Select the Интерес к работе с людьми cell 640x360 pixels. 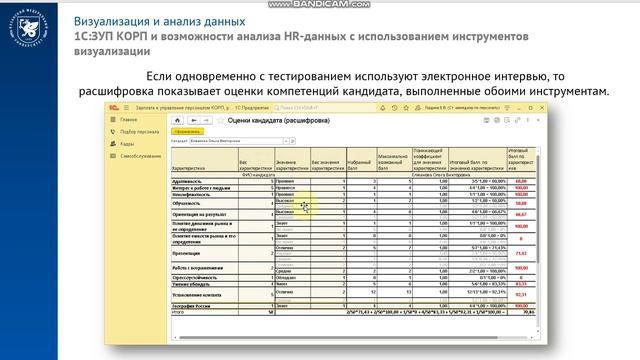204,188
